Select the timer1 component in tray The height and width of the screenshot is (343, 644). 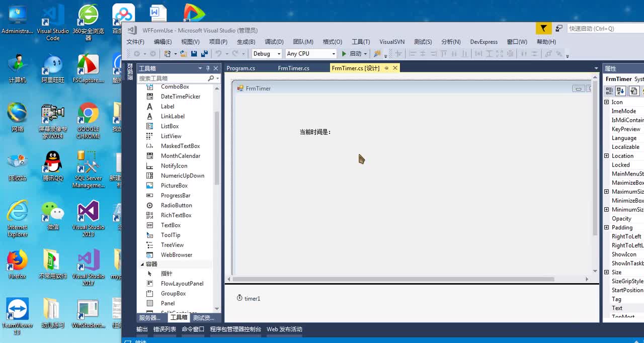[x=249, y=298]
